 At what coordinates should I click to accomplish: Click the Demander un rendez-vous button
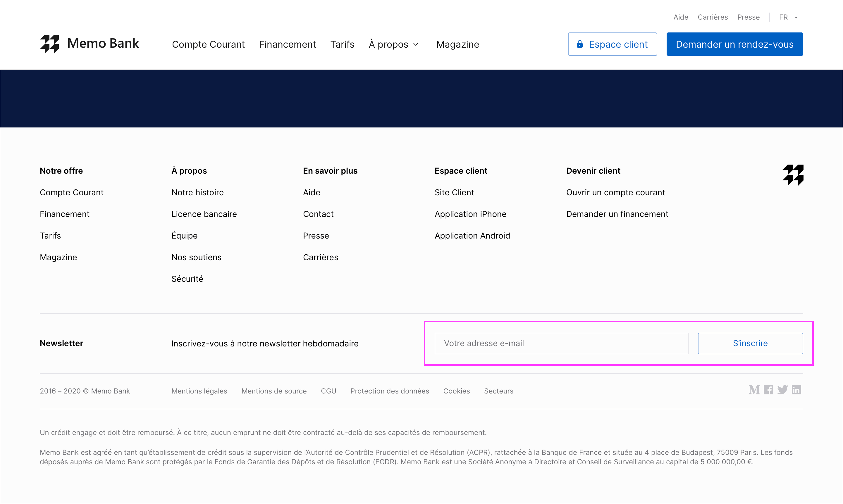(x=734, y=44)
